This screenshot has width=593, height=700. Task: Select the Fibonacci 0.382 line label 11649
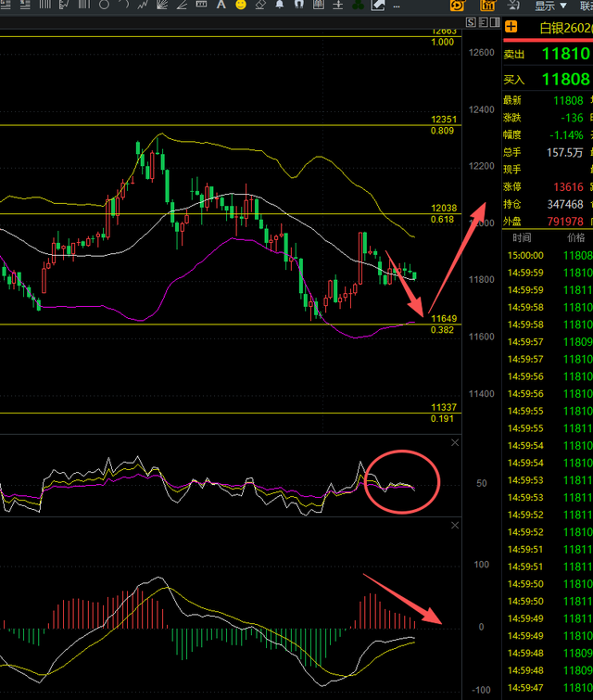tap(444, 318)
